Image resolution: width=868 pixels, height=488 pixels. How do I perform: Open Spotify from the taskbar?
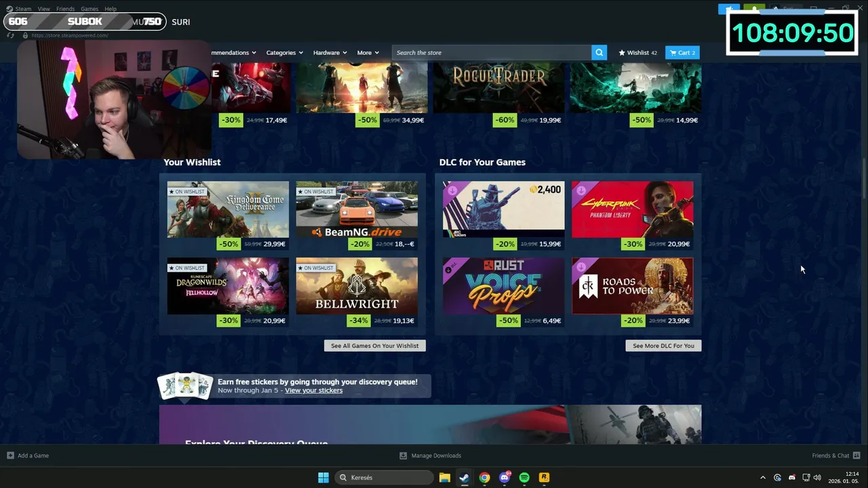pos(524,477)
